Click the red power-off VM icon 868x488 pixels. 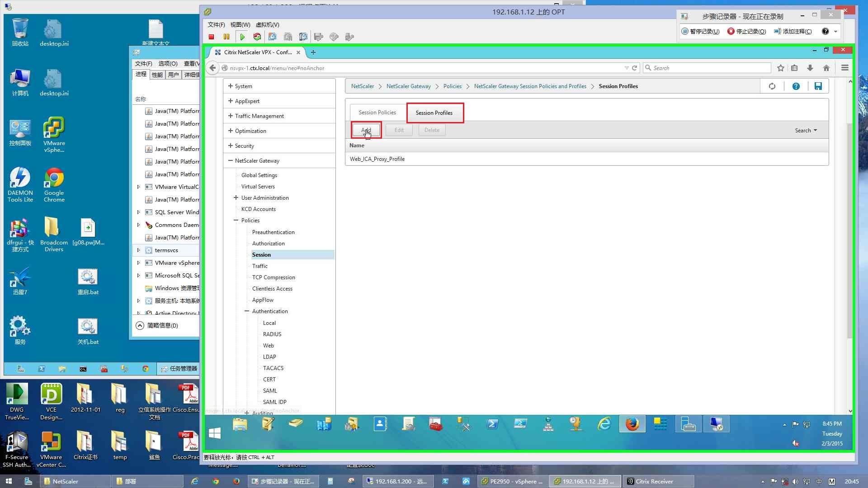tap(211, 37)
